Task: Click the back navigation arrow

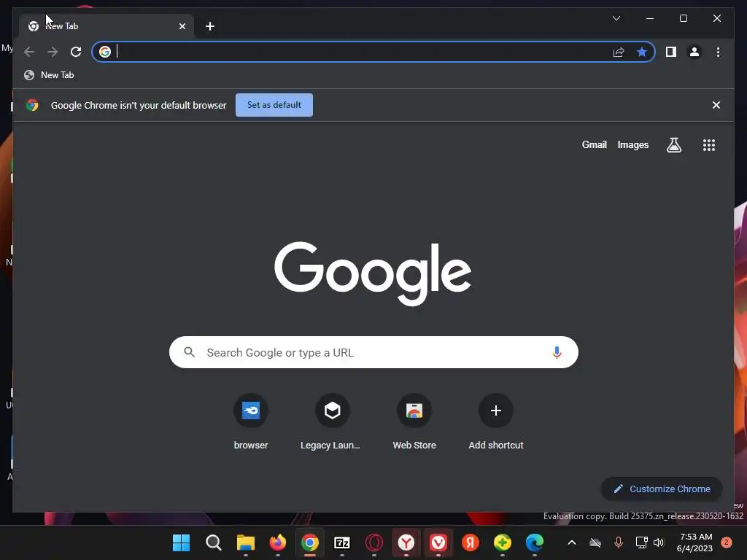Action: point(29,52)
